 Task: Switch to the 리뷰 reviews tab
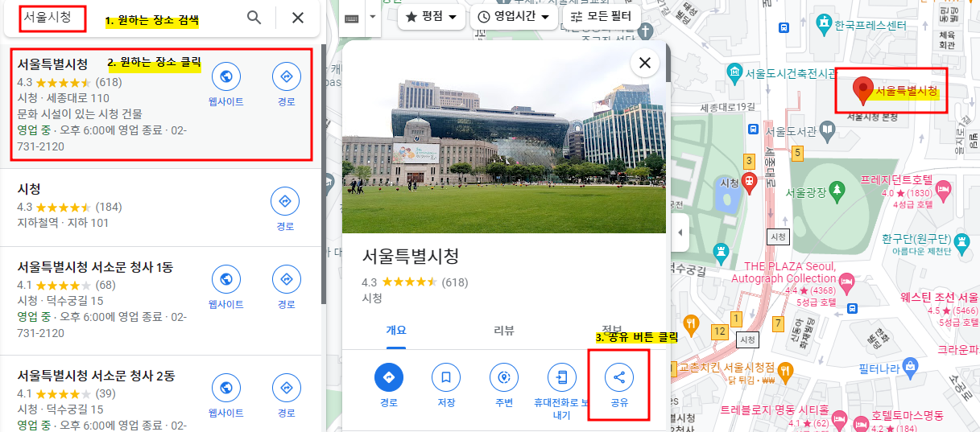(x=504, y=331)
